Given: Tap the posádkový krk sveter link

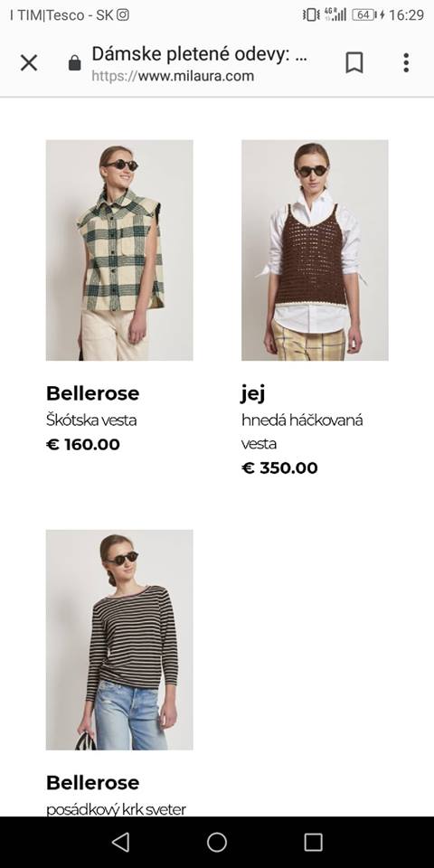Looking at the screenshot, I should click(116, 809).
